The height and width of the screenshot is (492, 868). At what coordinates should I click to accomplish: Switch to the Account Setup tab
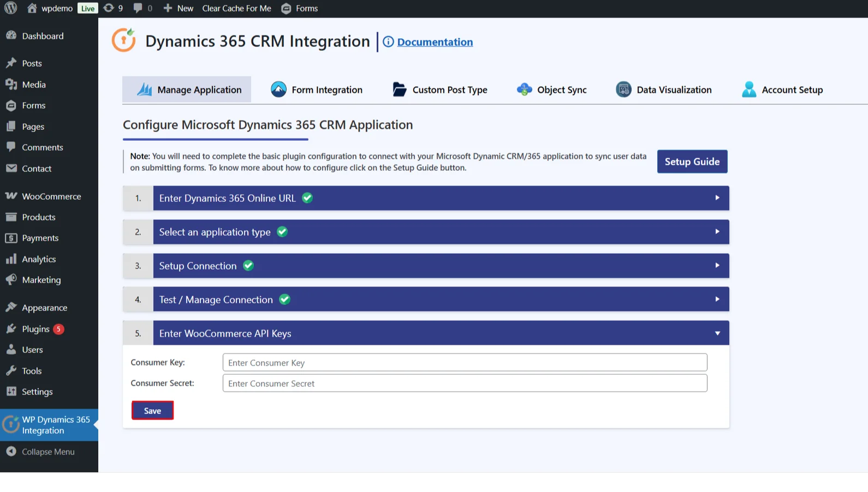pyautogui.click(x=782, y=89)
